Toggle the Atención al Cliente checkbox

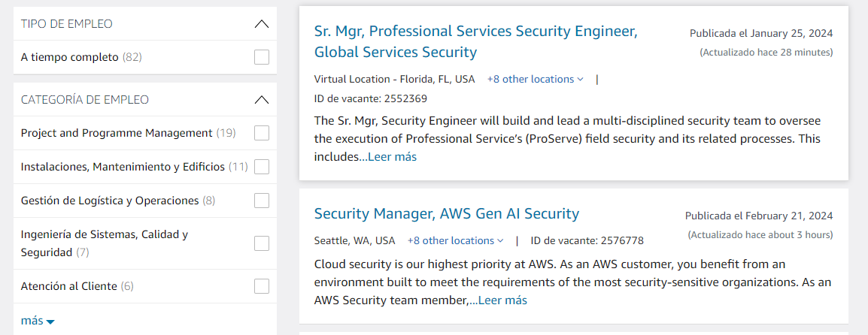tap(262, 286)
